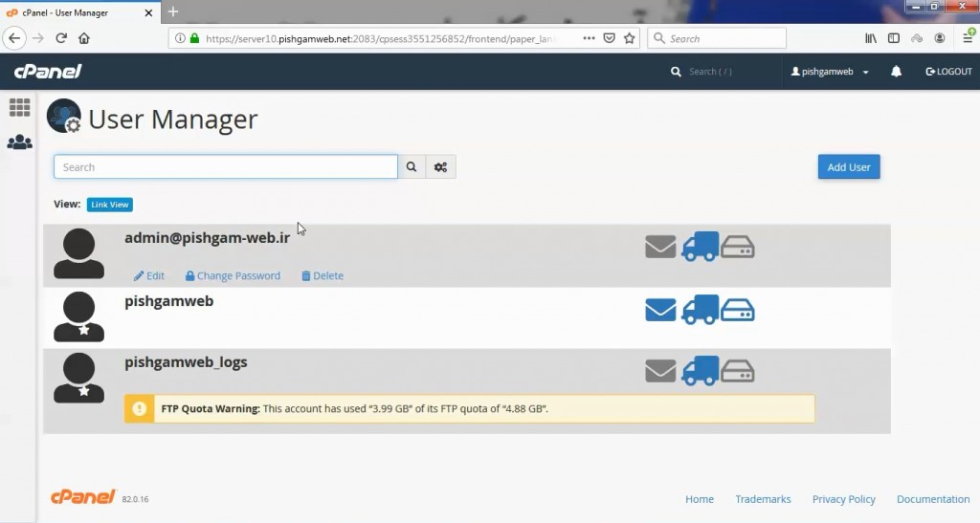Viewport: 980px width, 523px height.
Task: Click the FTP Quota Warning message text
Action: pos(354,409)
